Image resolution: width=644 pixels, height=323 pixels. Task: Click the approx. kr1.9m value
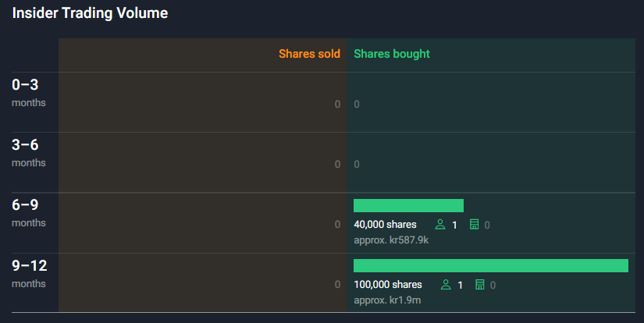[x=387, y=300]
